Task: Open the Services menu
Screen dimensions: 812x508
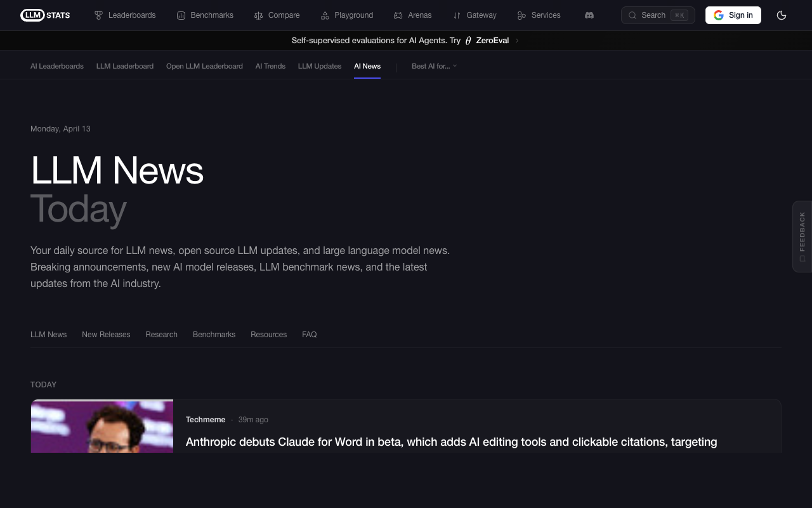Action: coord(539,15)
